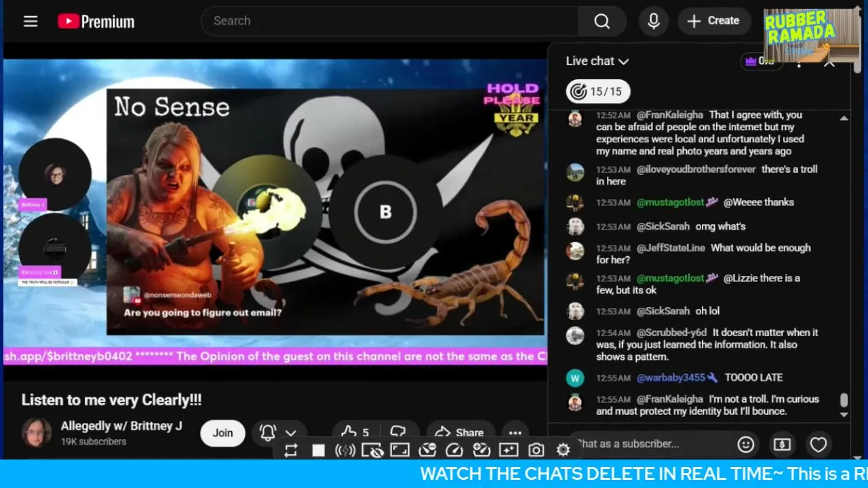Click the "oh lol" chat message
This screenshot has height=488, width=868.
(707, 311)
